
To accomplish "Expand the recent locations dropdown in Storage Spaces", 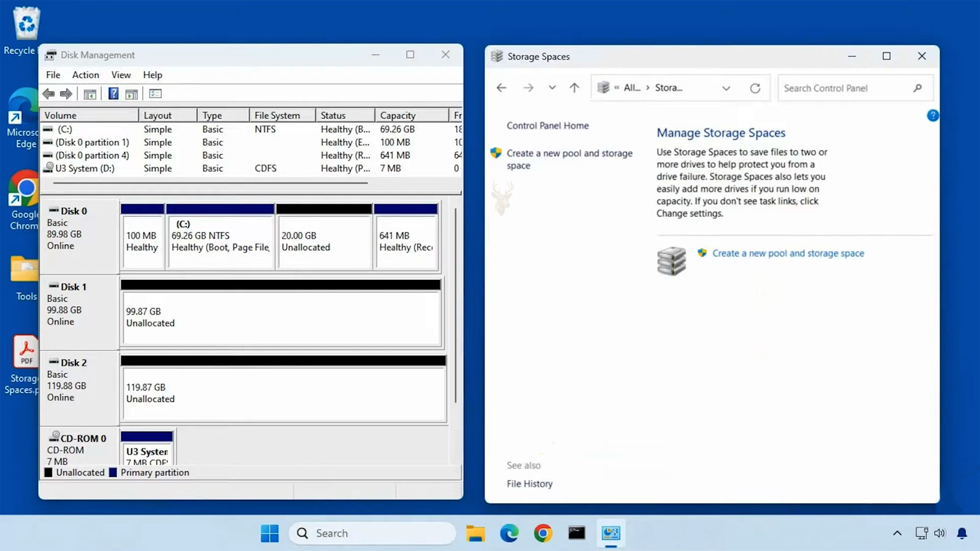I will pos(552,88).
